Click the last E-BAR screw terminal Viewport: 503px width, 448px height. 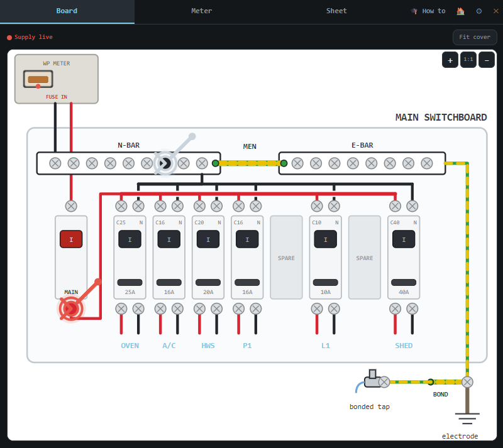[427, 163]
